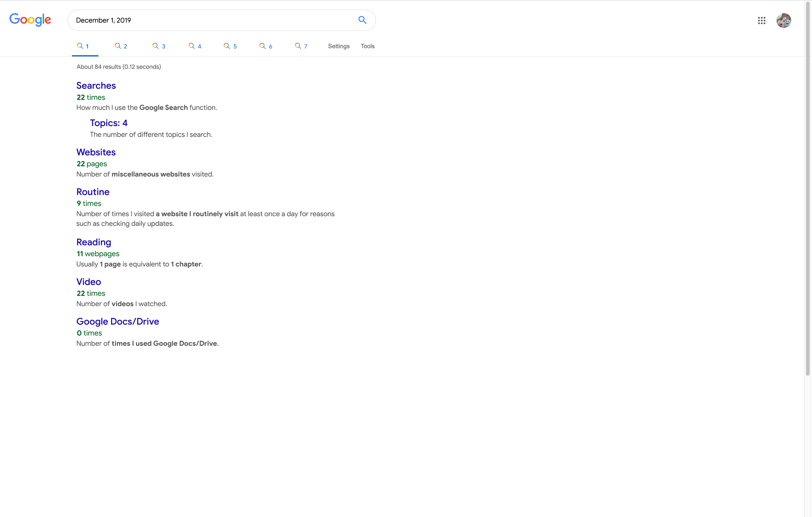Viewport: 812px width, 517px height.
Task: Select tab 6
Action: tap(266, 46)
